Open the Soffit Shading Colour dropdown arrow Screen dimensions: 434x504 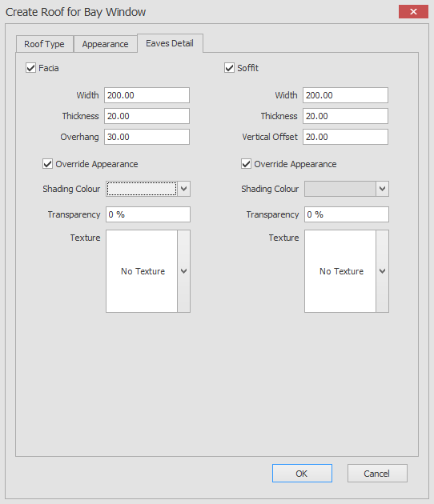(x=382, y=189)
